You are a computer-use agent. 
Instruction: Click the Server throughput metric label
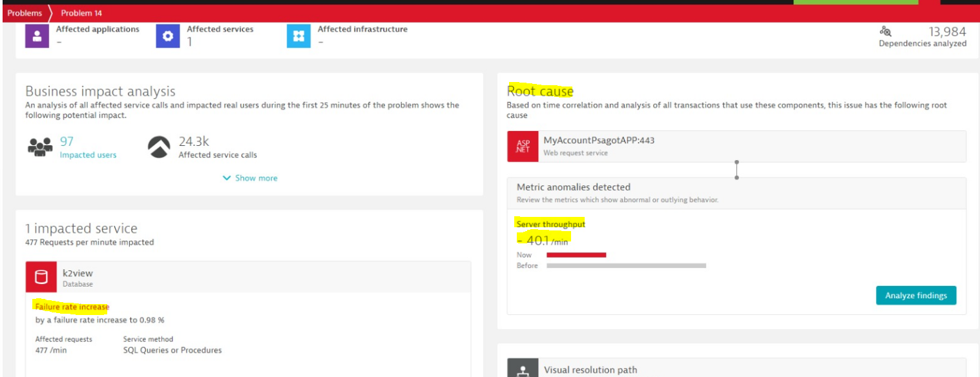tap(550, 224)
